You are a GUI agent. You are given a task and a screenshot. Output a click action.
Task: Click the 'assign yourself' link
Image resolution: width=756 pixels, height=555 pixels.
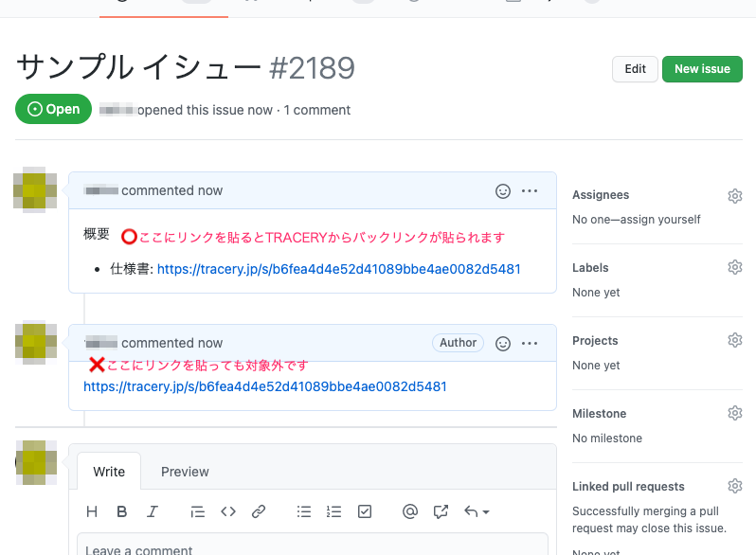660,220
